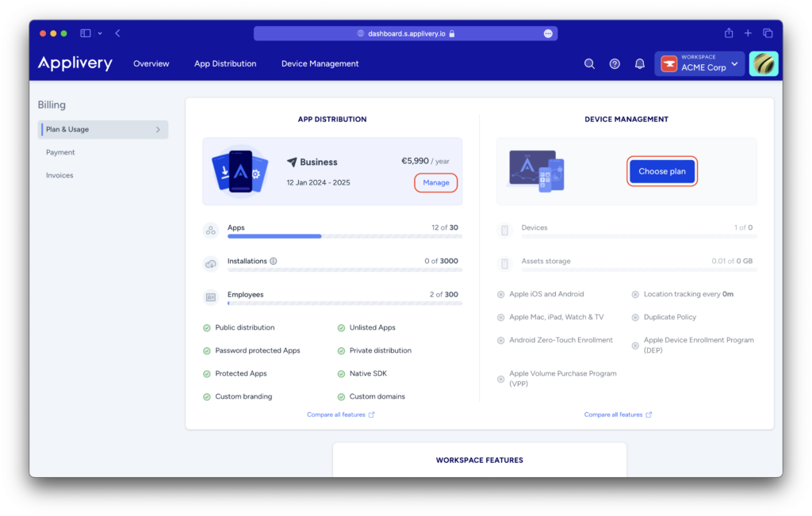Click the Custom domains check icon
The image size is (812, 516).
[341, 397]
